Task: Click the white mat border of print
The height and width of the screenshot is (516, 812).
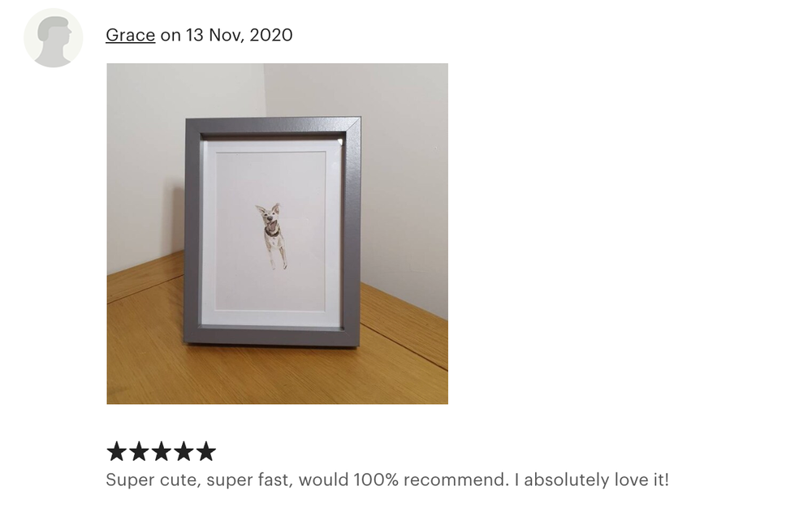Action: click(272, 320)
